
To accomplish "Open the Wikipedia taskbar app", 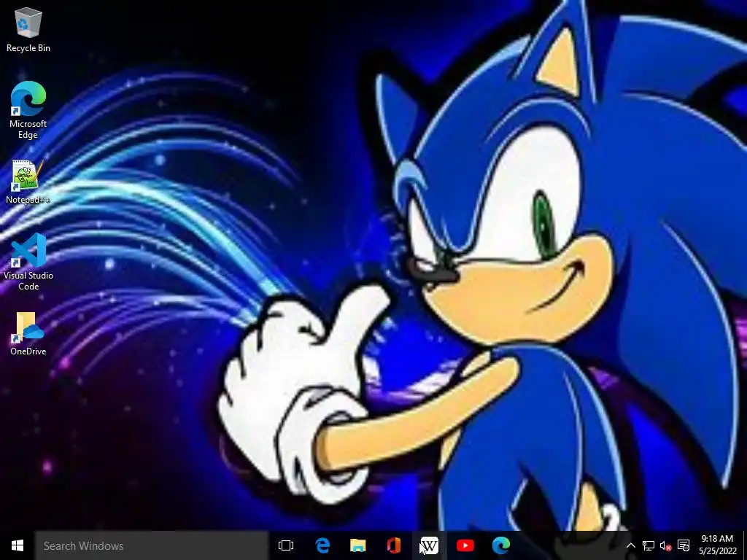I will pyautogui.click(x=429, y=545).
